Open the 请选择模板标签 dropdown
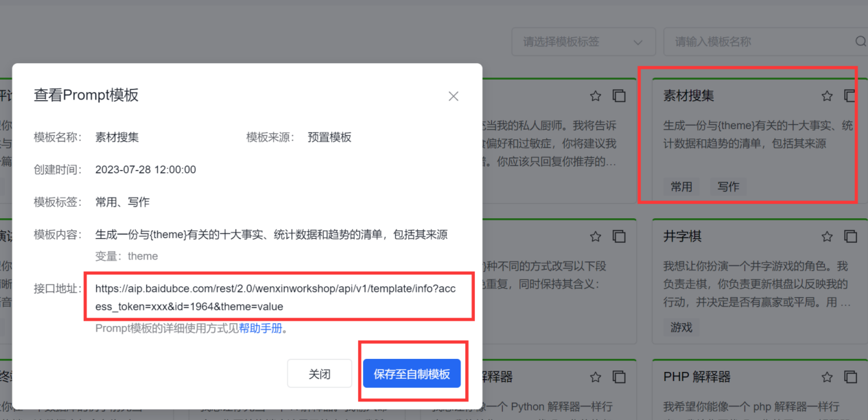 (583, 42)
